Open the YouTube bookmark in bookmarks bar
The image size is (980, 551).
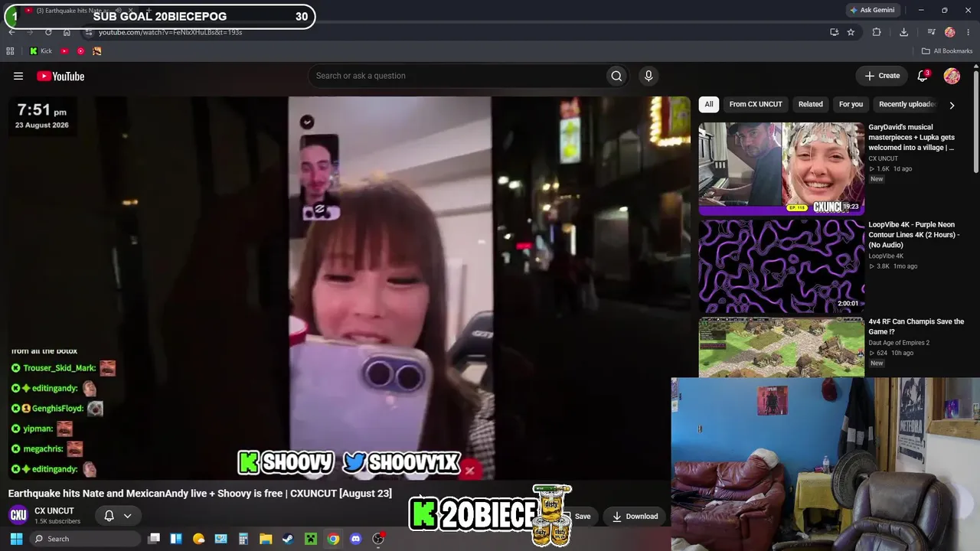pyautogui.click(x=64, y=51)
